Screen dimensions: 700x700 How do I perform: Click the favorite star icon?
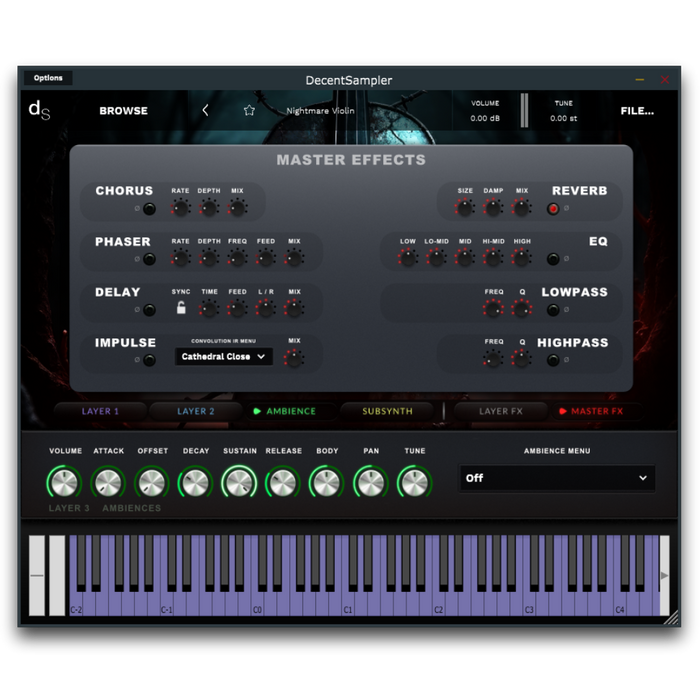click(x=249, y=111)
